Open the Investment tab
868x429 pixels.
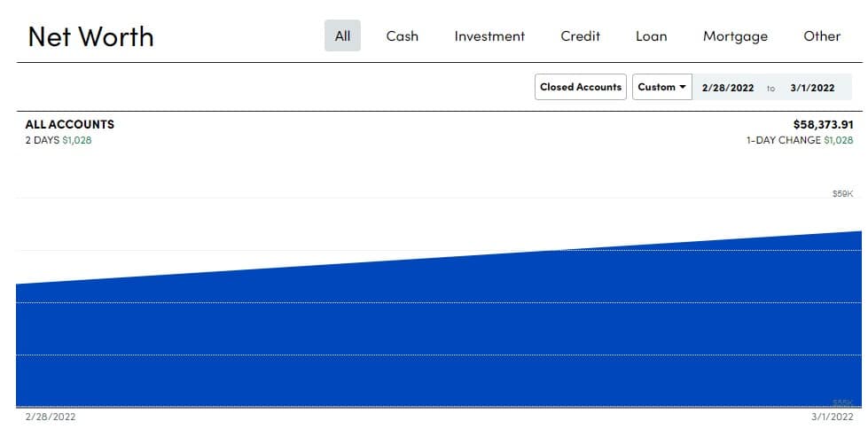pyautogui.click(x=489, y=36)
